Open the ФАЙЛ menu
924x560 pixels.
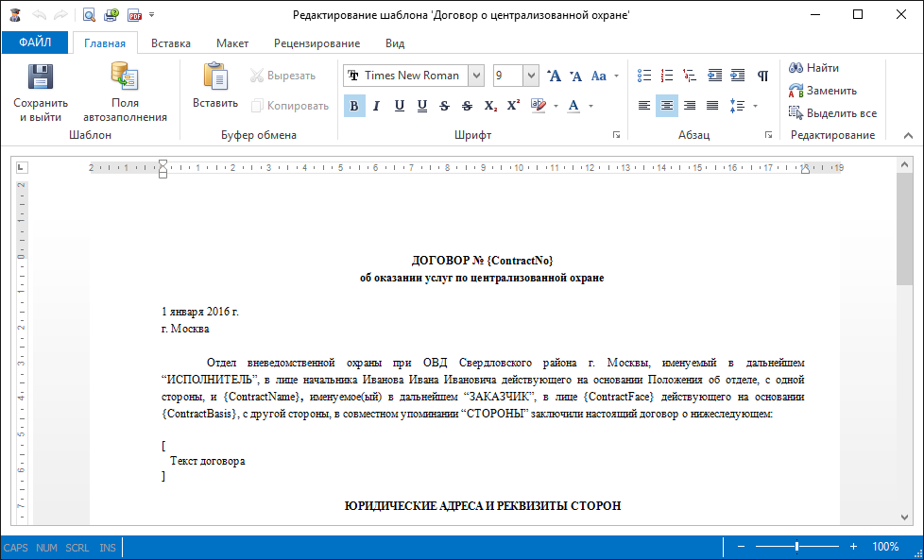(35, 42)
